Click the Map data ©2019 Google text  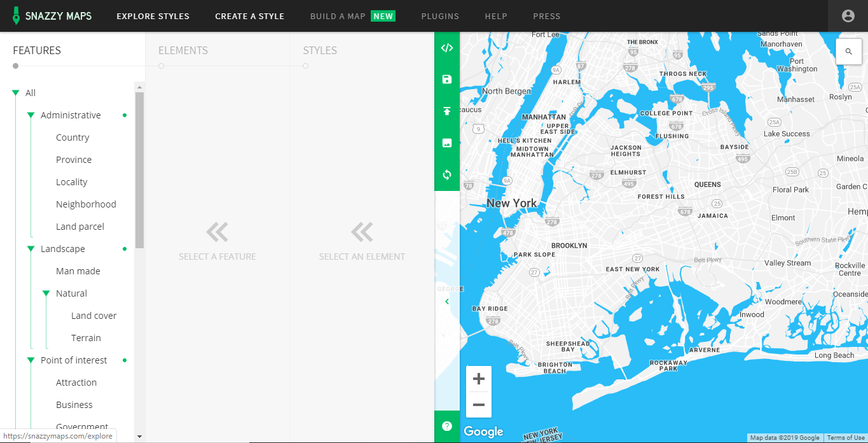pos(785,438)
